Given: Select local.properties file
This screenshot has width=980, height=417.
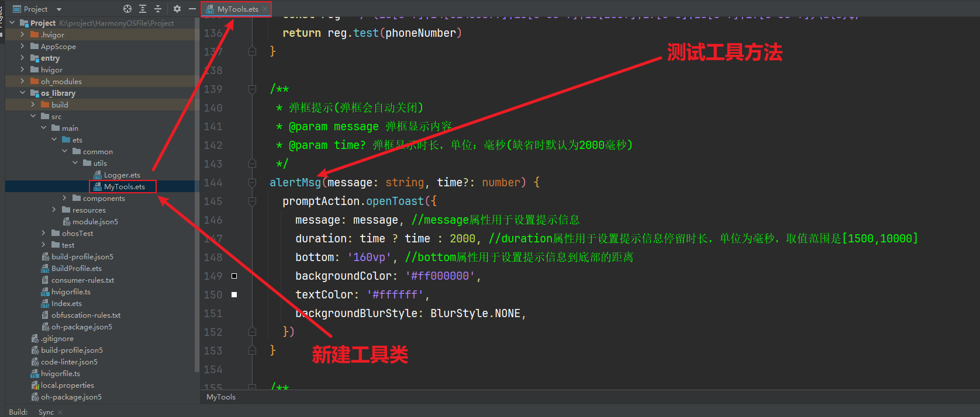Looking at the screenshot, I should click(x=67, y=385).
